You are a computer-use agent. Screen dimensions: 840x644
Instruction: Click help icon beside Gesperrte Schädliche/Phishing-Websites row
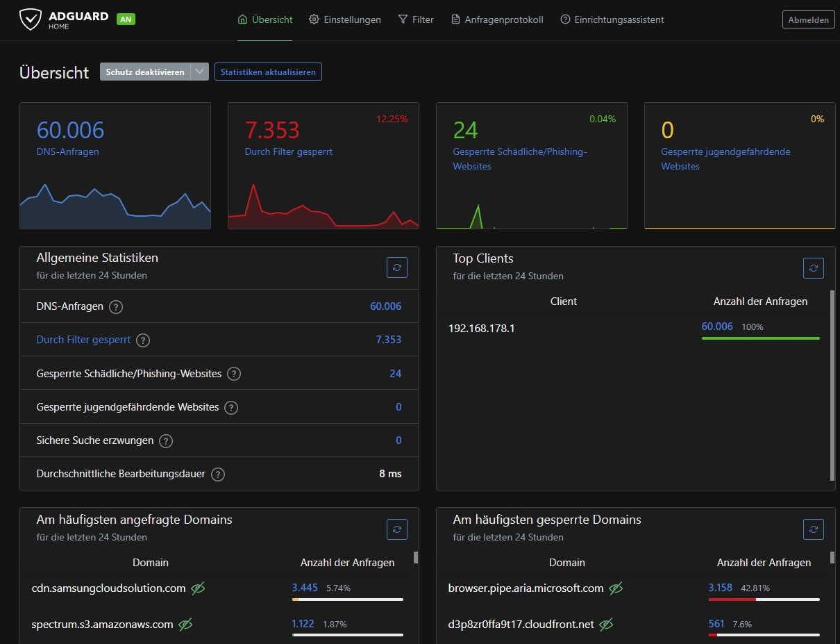click(x=234, y=374)
